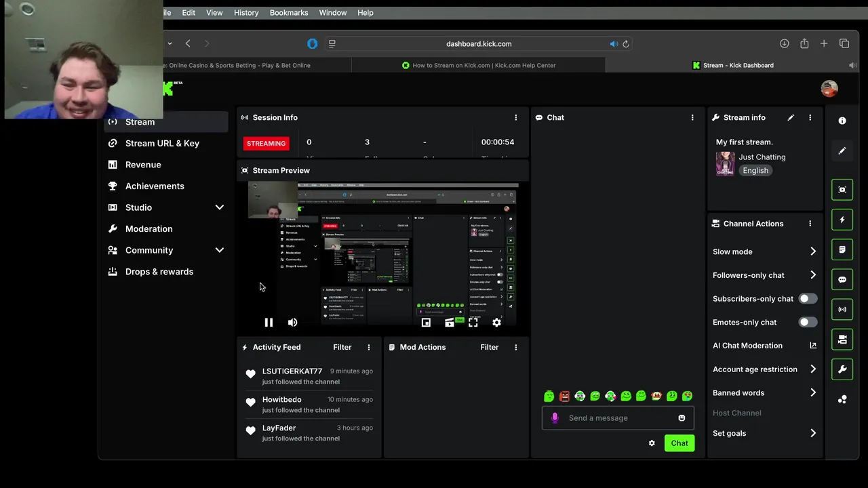The width and height of the screenshot is (868, 488).
Task: Open Mod Actions Filter
Action: pyautogui.click(x=489, y=347)
